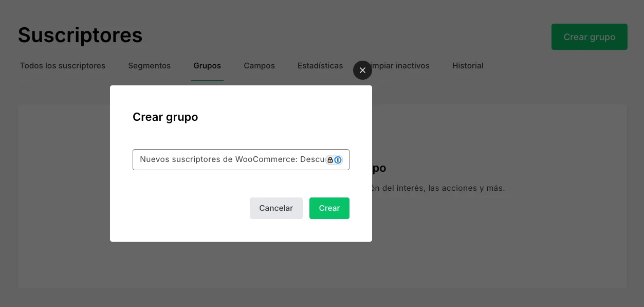This screenshot has height=307, width=644.
Task: Open the Todos los suscriptores tab
Action: coord(63,66)
